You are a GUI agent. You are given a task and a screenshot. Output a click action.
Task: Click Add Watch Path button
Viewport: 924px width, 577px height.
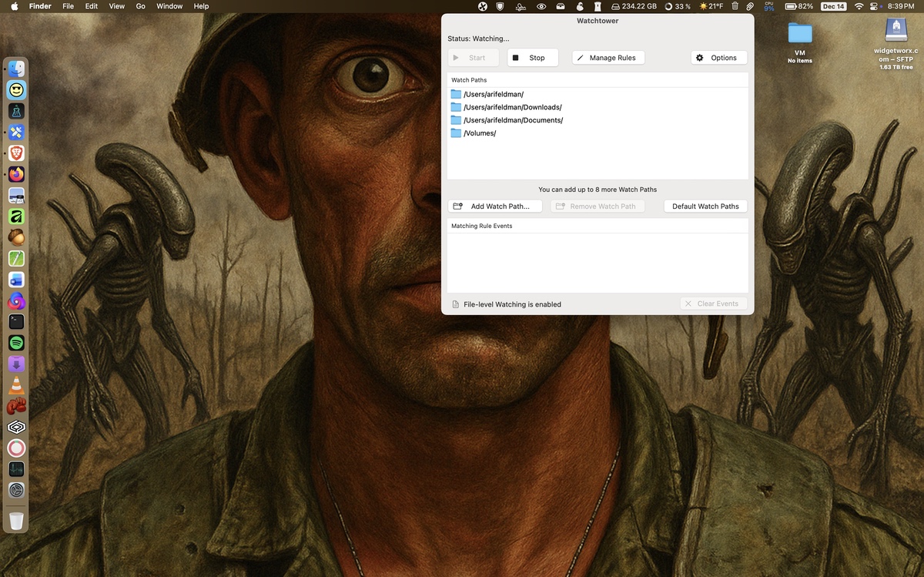click(494, 206)
